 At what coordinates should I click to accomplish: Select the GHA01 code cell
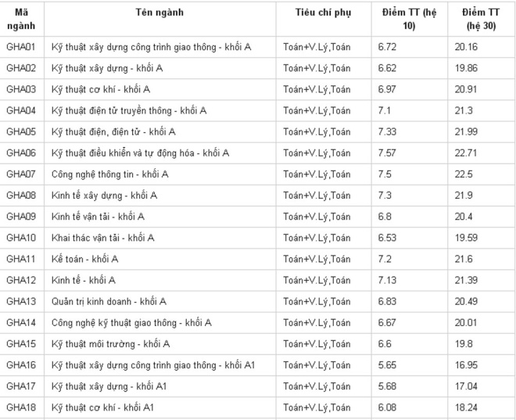click(x=21, y=47)
